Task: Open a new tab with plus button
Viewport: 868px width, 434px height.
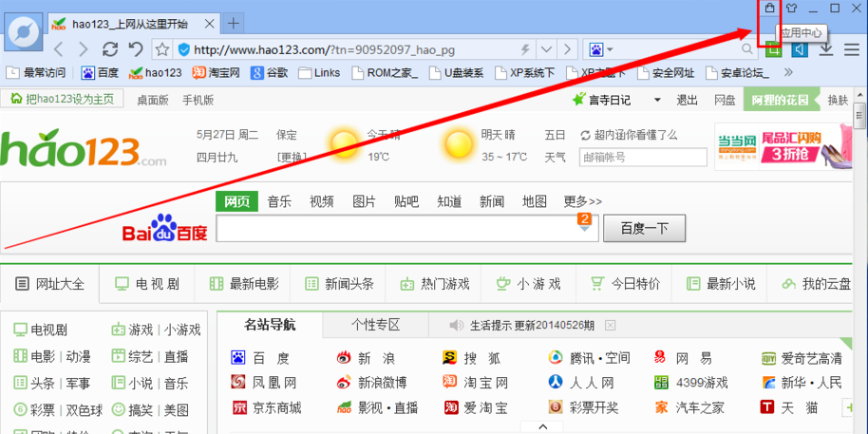Action: (235, 23)
